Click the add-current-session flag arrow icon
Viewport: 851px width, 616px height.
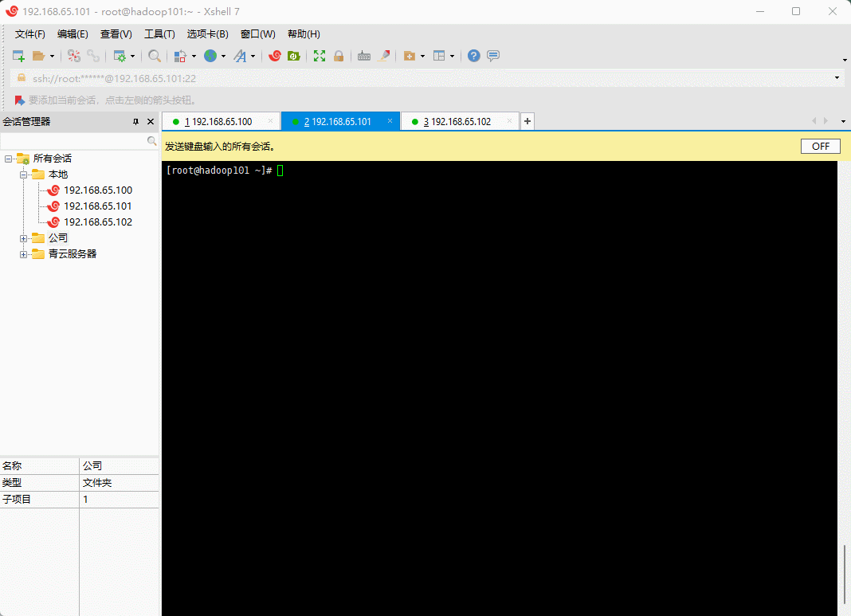click(20, 100)
